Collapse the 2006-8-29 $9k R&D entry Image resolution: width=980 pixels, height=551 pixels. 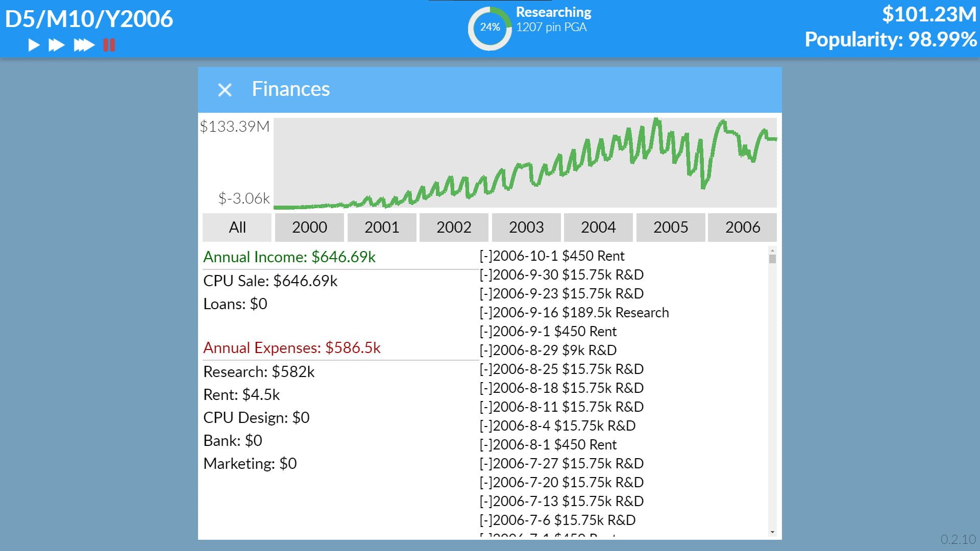(486, 350)
